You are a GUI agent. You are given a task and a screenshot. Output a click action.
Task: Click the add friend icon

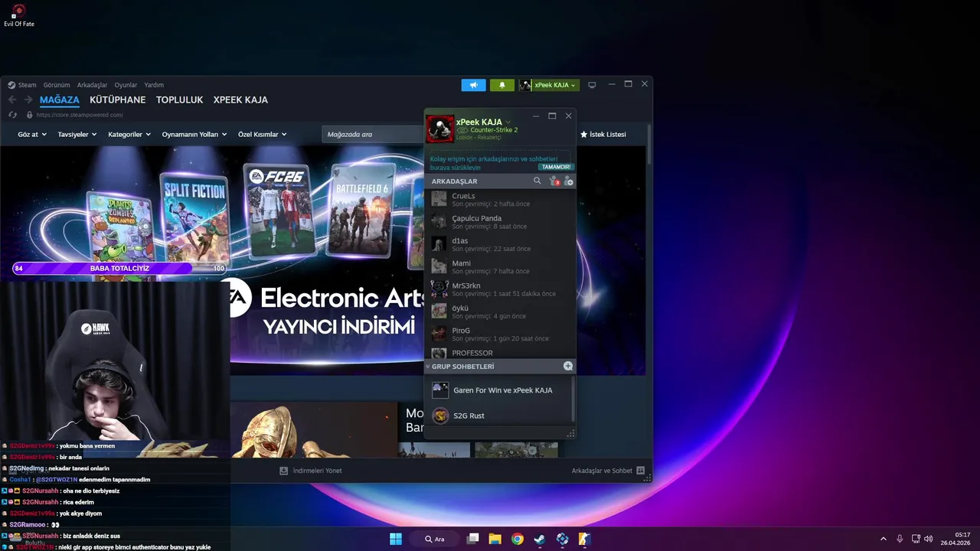568,181
